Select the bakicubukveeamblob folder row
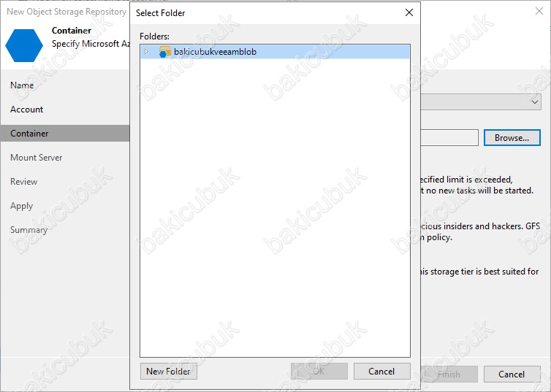 click(275, 52)
